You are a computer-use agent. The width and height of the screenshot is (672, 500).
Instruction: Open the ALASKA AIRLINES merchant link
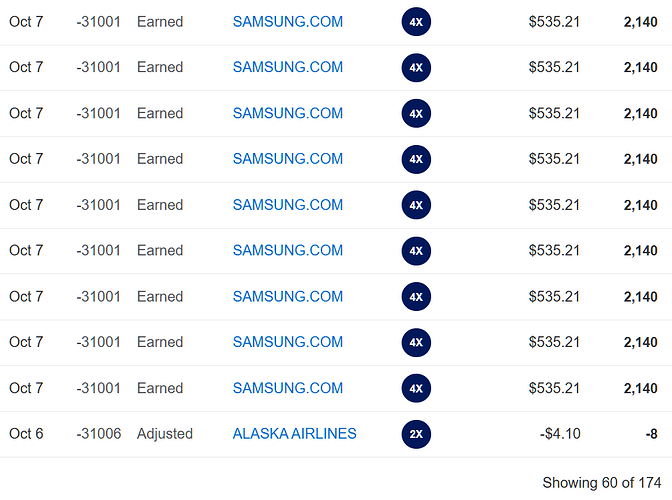[x=294, y=434]
